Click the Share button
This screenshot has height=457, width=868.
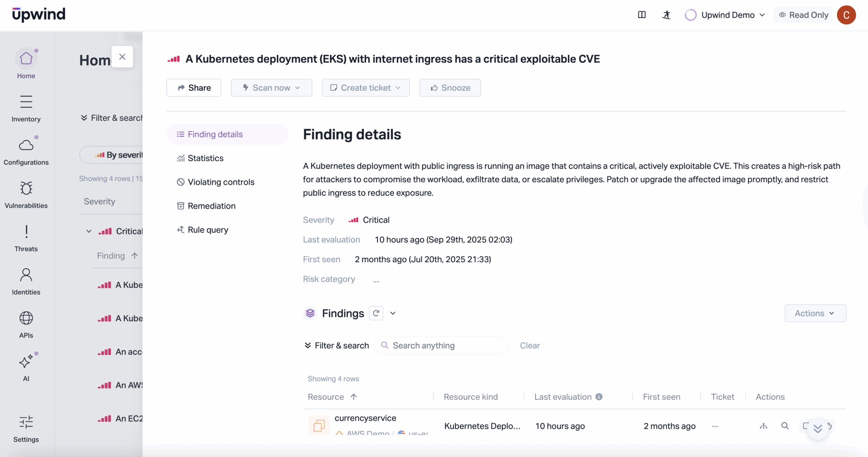(194, 88)
